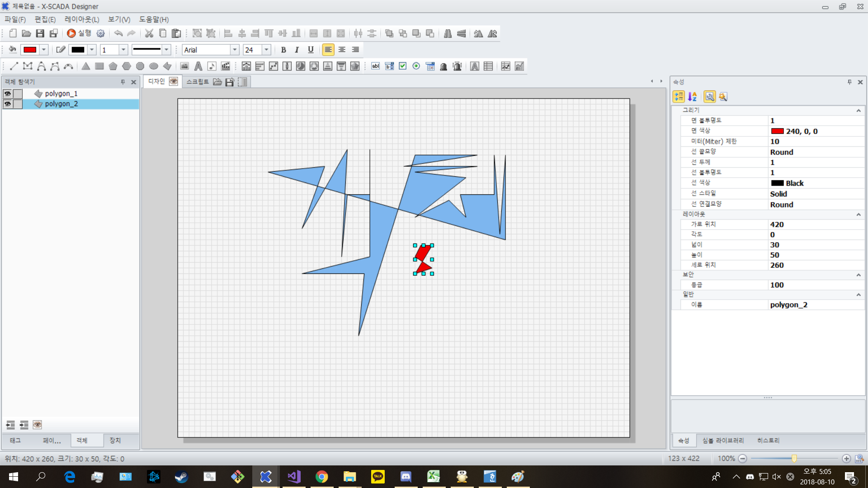The height and width of the screenshot is (488, 868).
Task: Open the fill color dropdown arrow
Action: (44, 50)
